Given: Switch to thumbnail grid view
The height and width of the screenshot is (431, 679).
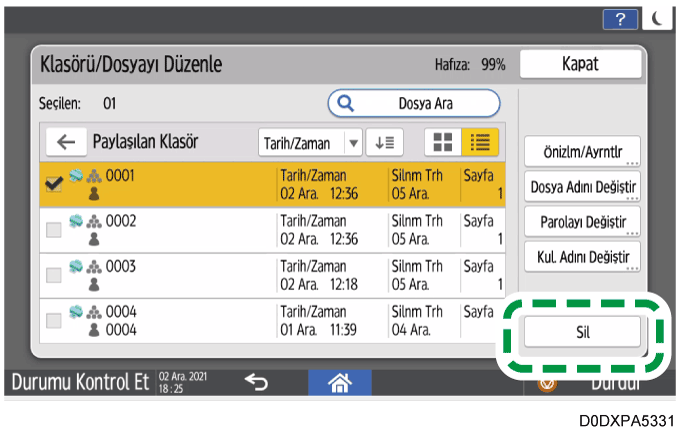Looking at the screenshot, I should (x=441, y=143).
